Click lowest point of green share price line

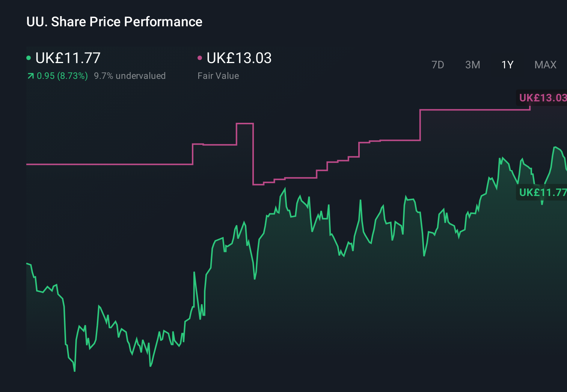(75, 371)
